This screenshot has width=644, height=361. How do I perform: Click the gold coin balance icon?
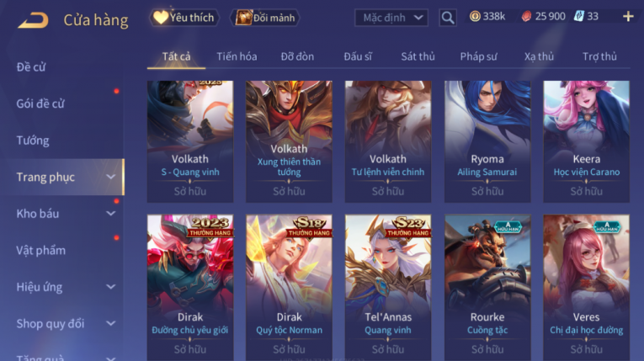click(475, 17)
